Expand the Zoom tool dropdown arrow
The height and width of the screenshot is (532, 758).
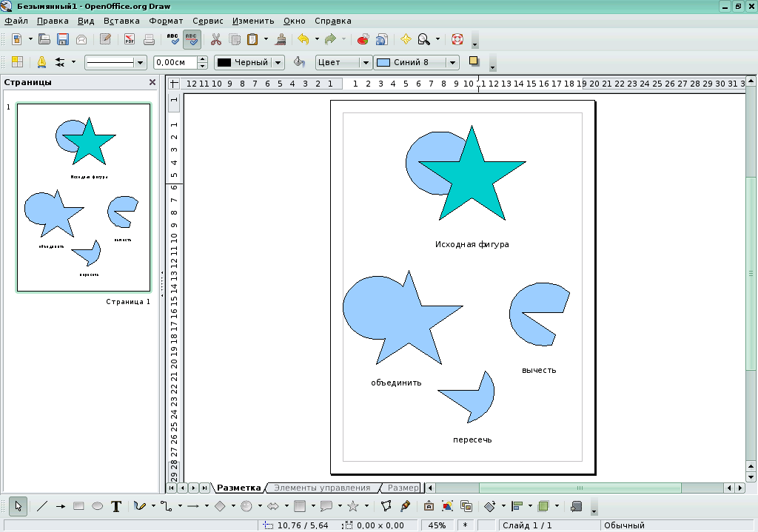pos(437,39)
